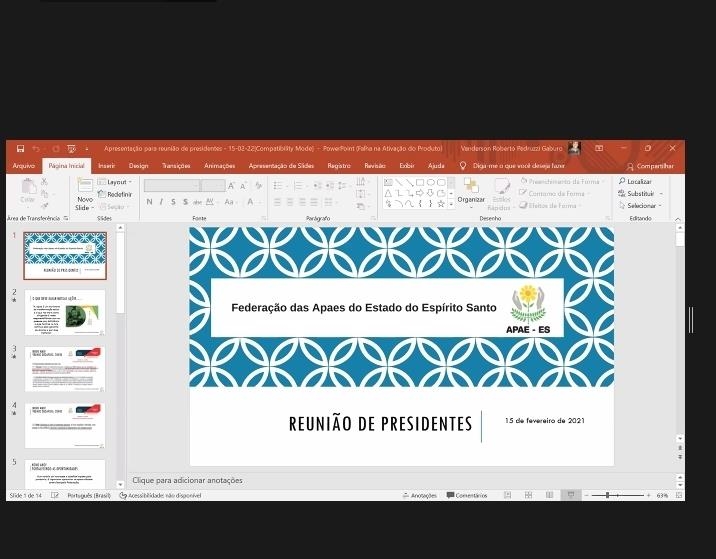
Task: Open the Revisão tab
Action: [375, 166]
